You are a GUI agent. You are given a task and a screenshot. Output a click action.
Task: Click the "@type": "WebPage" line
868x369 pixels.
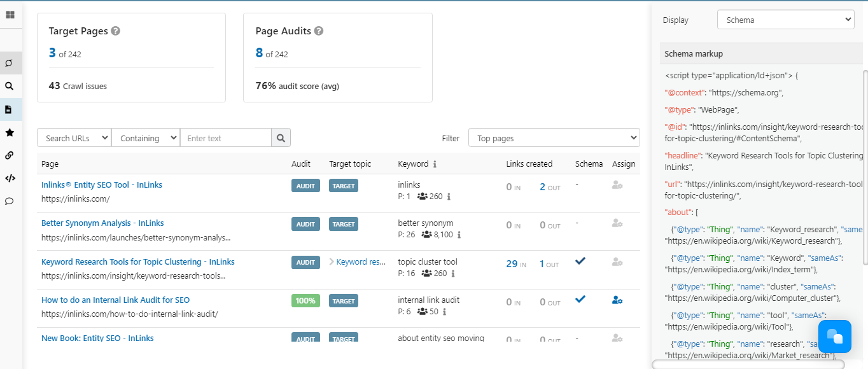point(702,109)
